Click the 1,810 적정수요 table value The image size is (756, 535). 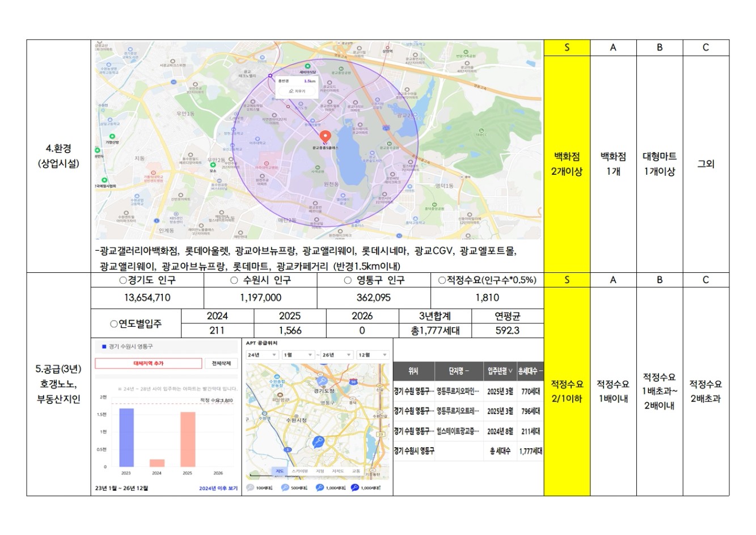tap(487, 298)
